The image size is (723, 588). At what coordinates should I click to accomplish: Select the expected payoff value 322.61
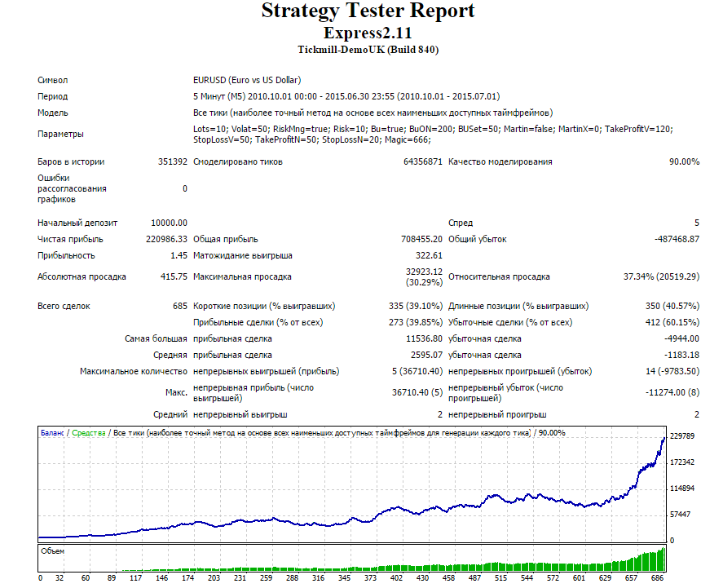[429, 255]
